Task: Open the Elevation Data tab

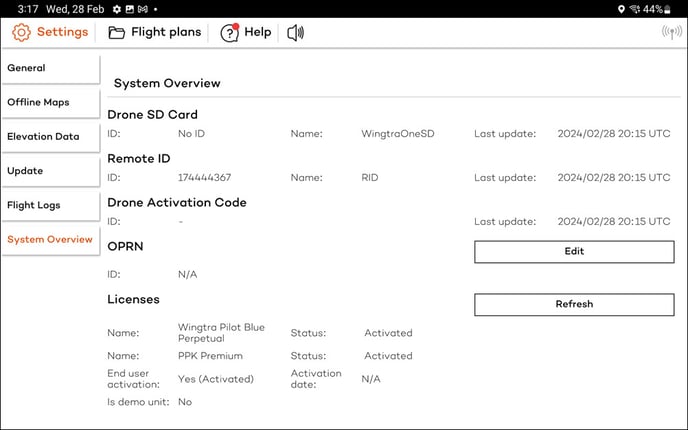Action: pos(51,137)
